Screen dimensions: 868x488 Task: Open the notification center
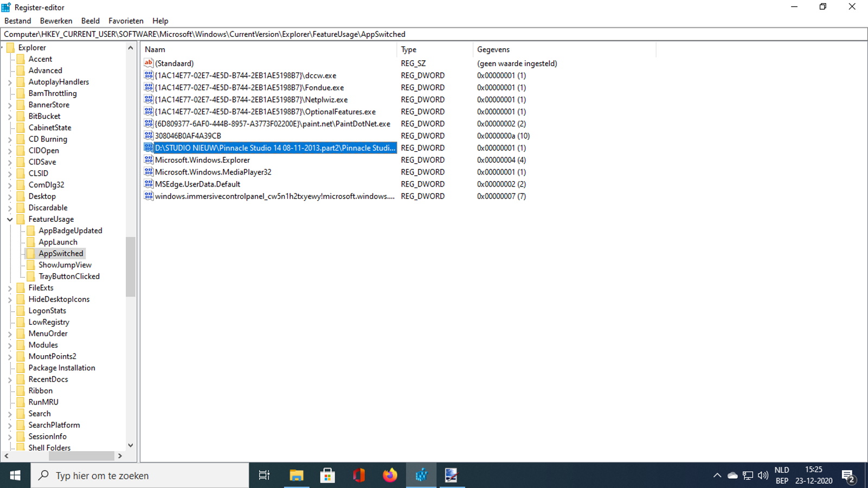click(849, 476)
